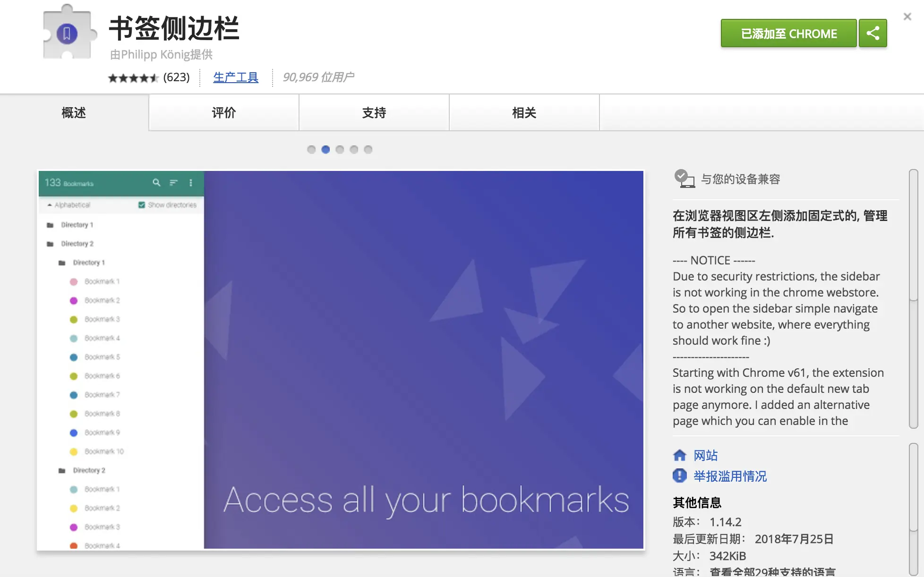Select the first screenshot carousel dot

click(311, 150)
